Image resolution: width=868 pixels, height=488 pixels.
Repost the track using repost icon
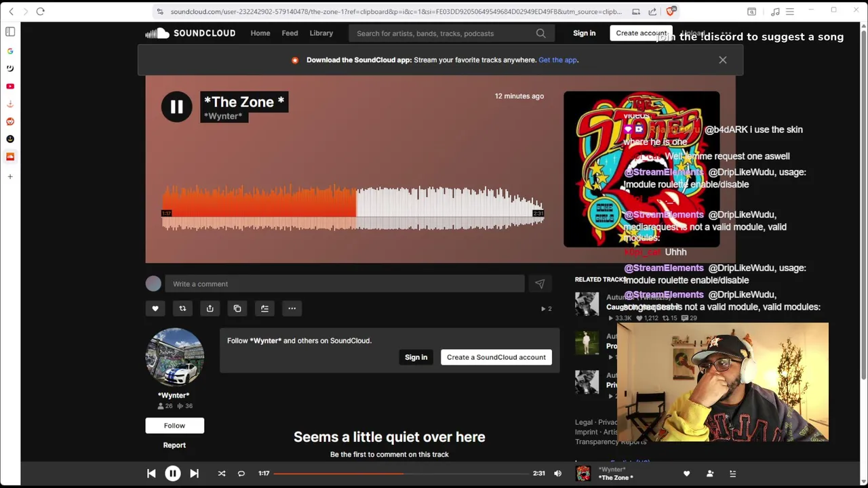click(182, 308)
